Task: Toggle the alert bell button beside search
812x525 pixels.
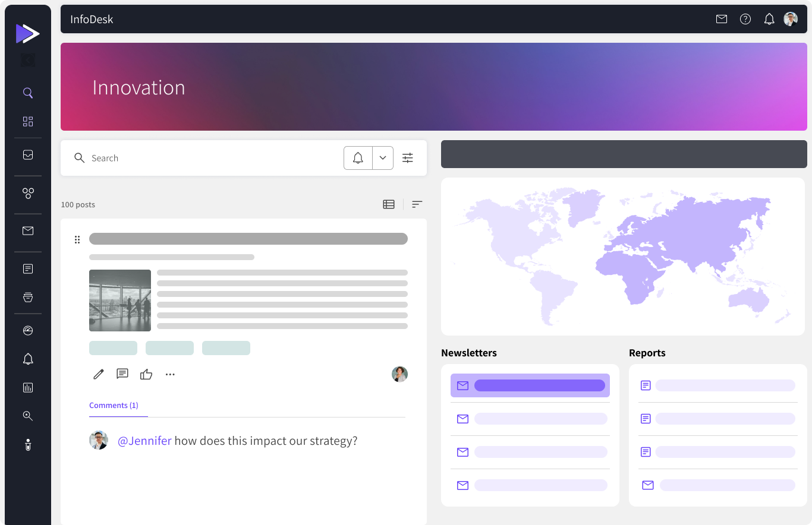Action: (358, 158)
